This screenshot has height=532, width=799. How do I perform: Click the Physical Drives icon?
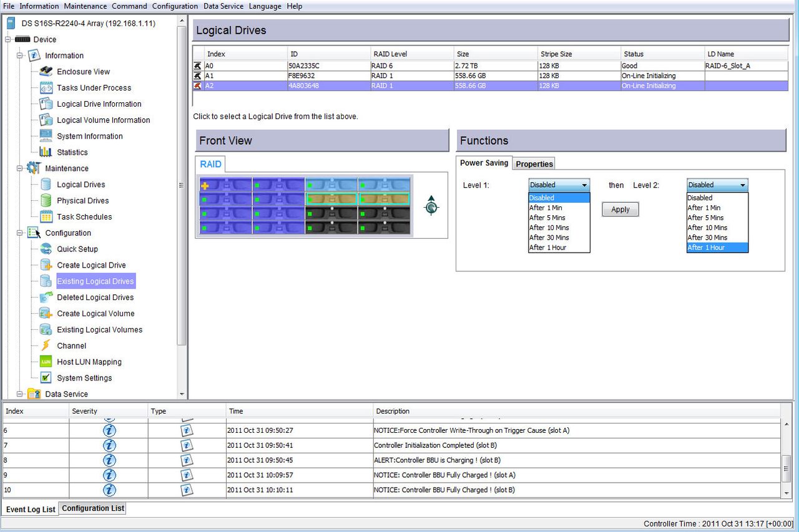(x=46, y=201)
